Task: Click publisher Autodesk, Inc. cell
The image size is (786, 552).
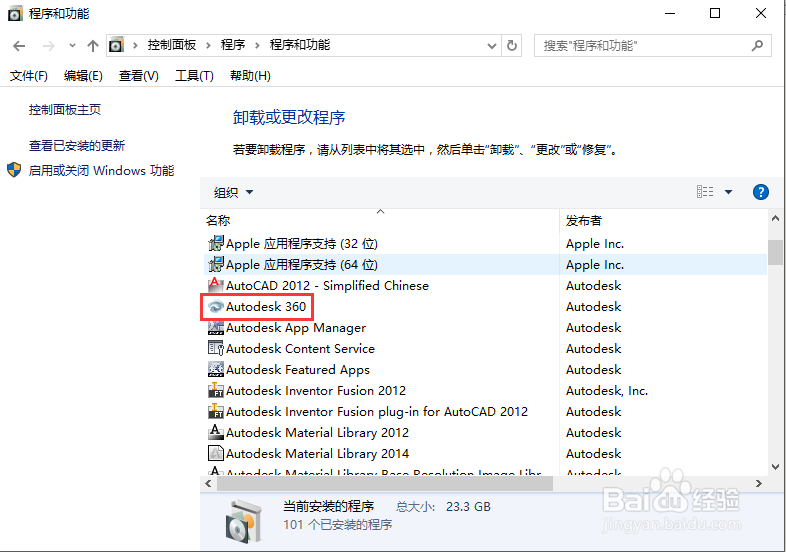Action: 607,391
